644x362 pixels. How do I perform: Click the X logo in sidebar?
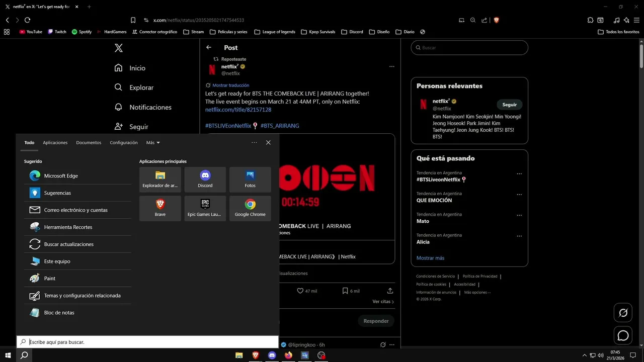pyautogui.click(x=119, y=48)
